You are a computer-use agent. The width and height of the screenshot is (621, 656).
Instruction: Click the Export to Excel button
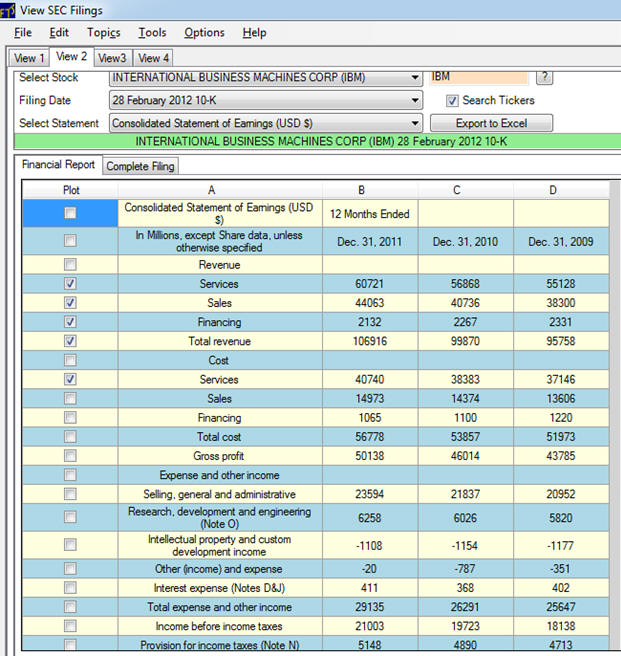(x=491, y=123)
